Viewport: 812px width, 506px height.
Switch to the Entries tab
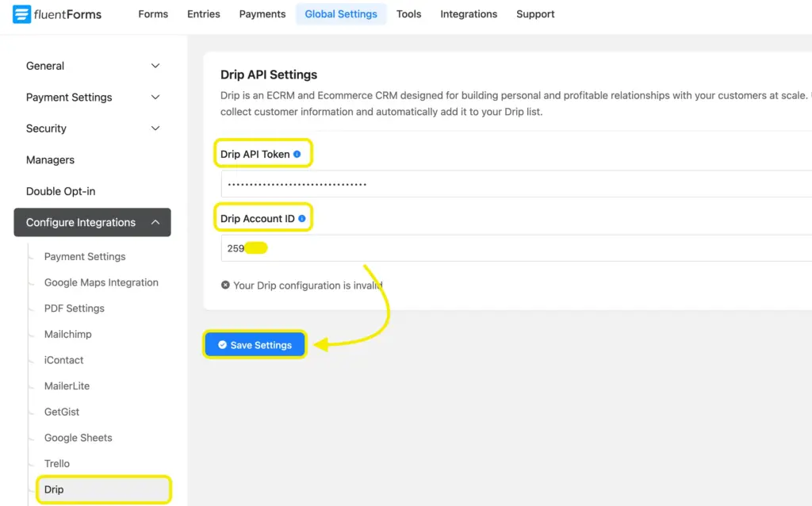(x=203, y=13)
